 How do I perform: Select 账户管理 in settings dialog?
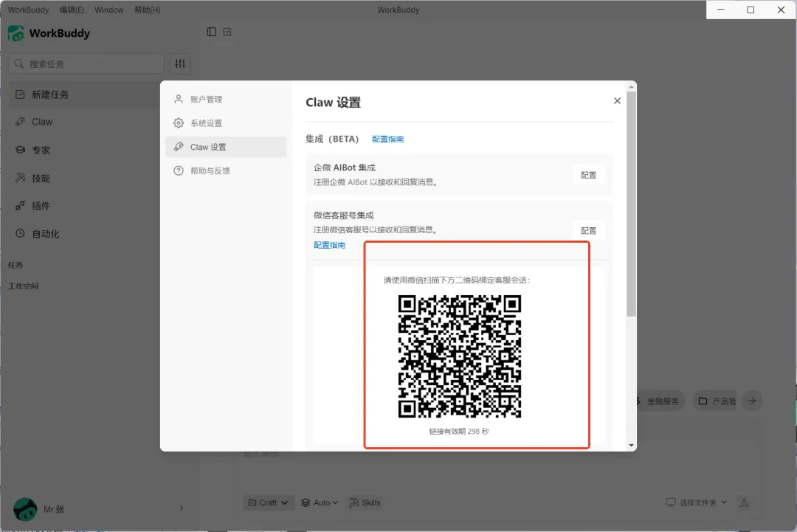[227, 99]
